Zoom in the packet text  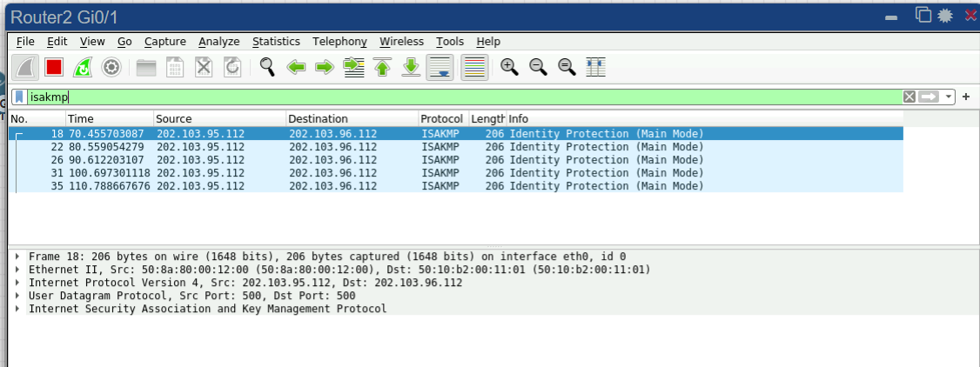click(x=509, y=67)
